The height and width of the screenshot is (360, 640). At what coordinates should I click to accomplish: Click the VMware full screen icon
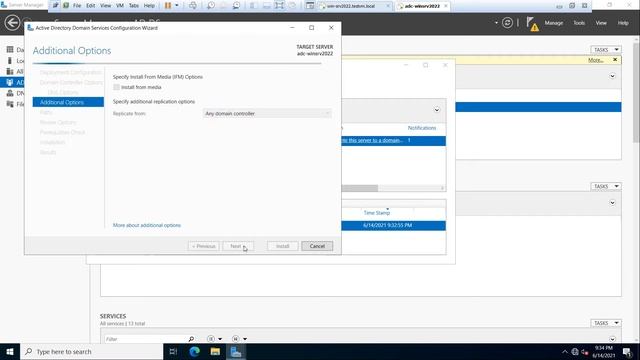tap(279, 6)
